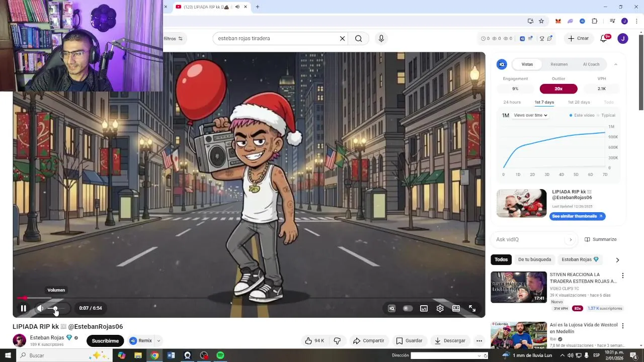
Task: Open STIVEN REACCIONA video thumbnail
Action: coord(519,287)
